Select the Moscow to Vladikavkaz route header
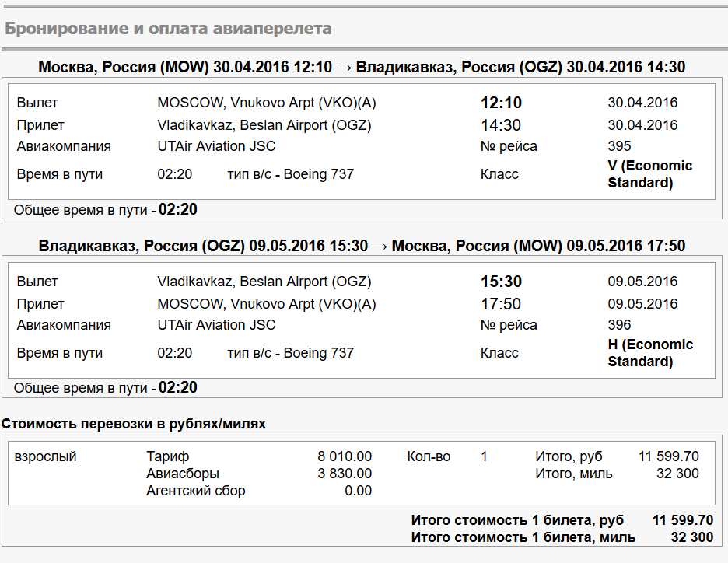The height and width of the screenshot is (563, 728). (x=362, y=67)
